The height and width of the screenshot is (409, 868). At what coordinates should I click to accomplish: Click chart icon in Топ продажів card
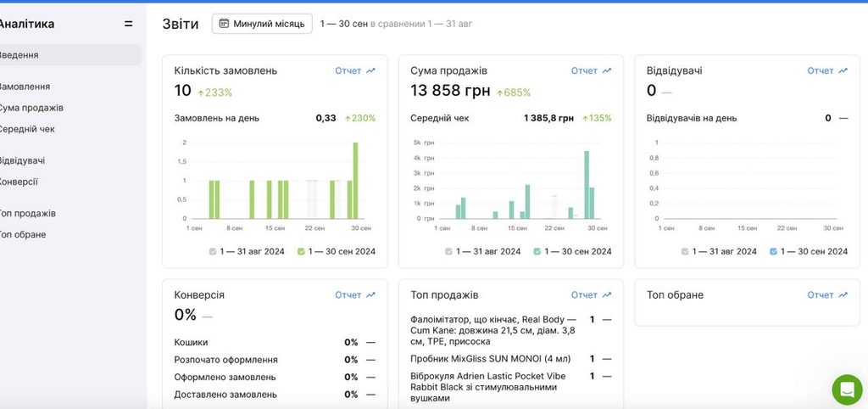click(x=607, y=294)
